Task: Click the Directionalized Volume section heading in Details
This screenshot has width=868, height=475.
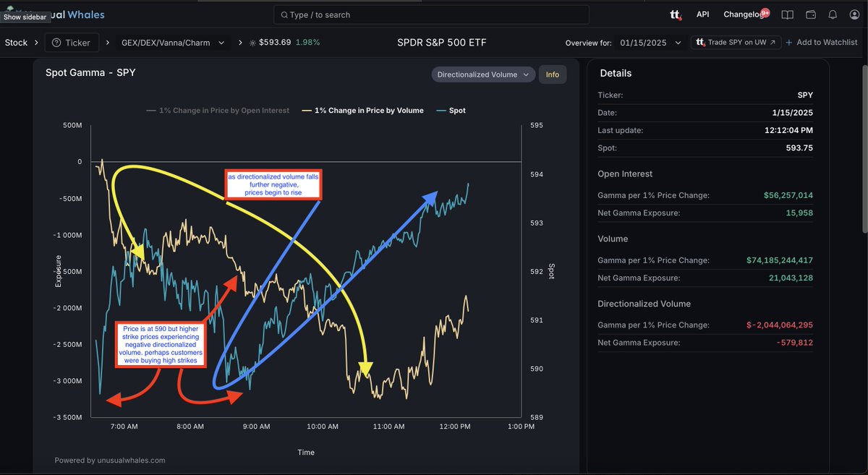Action: click(x=644, y=304)
